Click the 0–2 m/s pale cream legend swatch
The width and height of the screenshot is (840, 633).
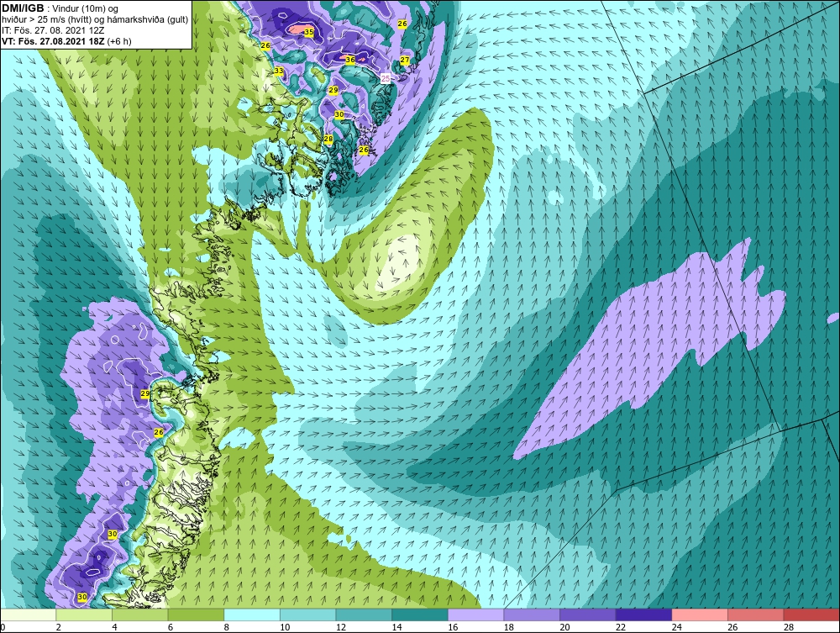(28, 615)
